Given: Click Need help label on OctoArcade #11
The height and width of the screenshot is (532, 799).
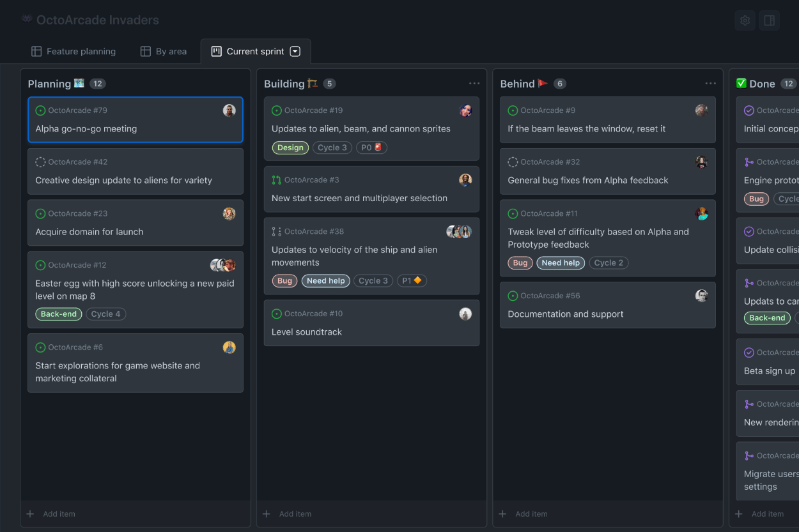Looking at the screenshot, I should click(561, 262).
